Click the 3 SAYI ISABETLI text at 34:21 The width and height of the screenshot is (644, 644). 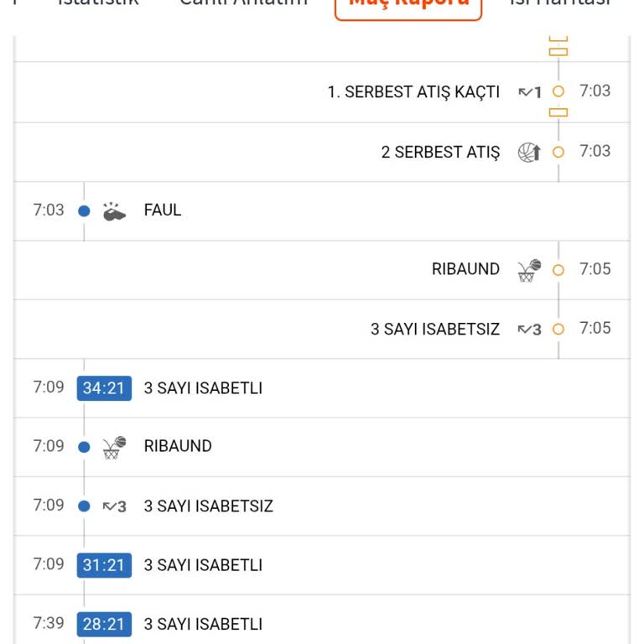(203, 388)
